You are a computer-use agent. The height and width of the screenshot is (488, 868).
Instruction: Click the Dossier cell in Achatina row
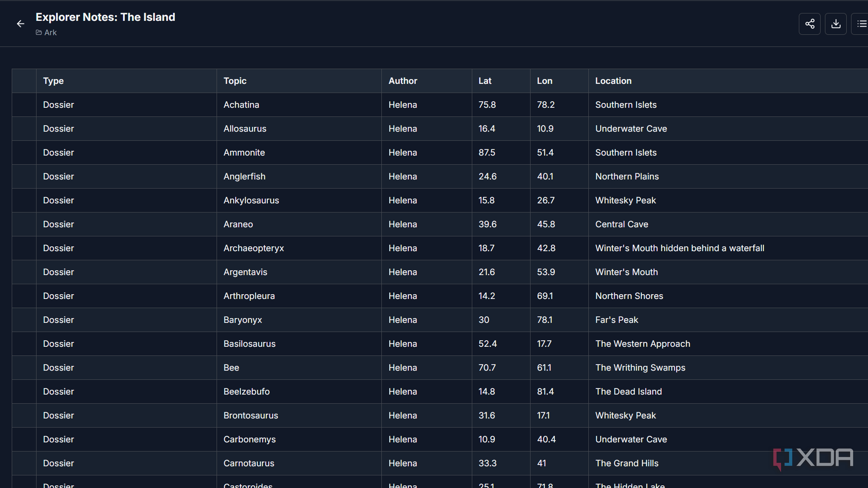(127, 105)
